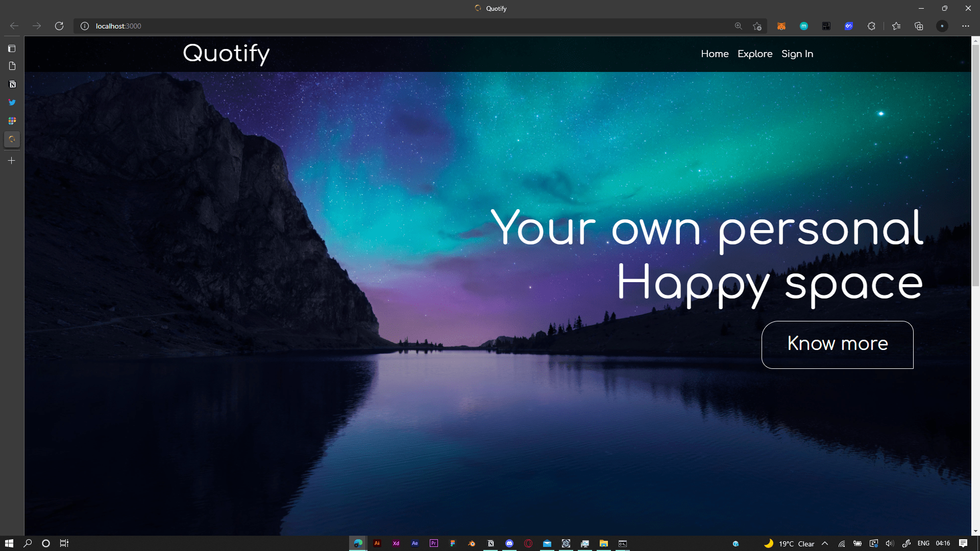Viewport: 980px width, 551px height.
Task: Add this page to favorites
Action: click(757, 26)
